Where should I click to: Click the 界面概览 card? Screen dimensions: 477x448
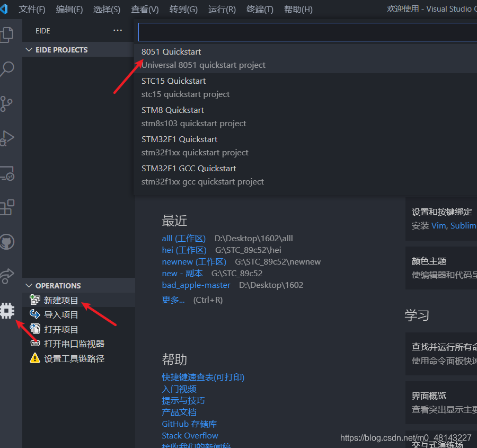pyautogui.click(x=441, y=402)
